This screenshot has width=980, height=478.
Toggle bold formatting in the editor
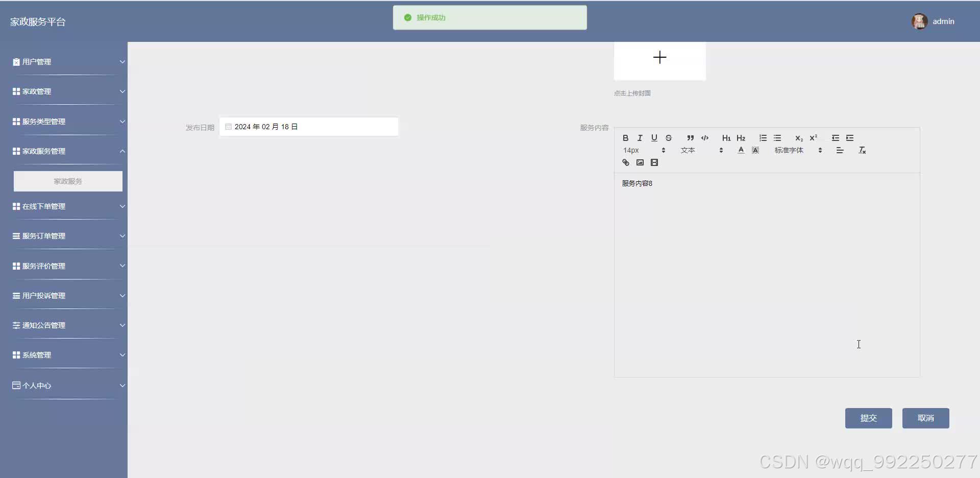click(625, 138)
